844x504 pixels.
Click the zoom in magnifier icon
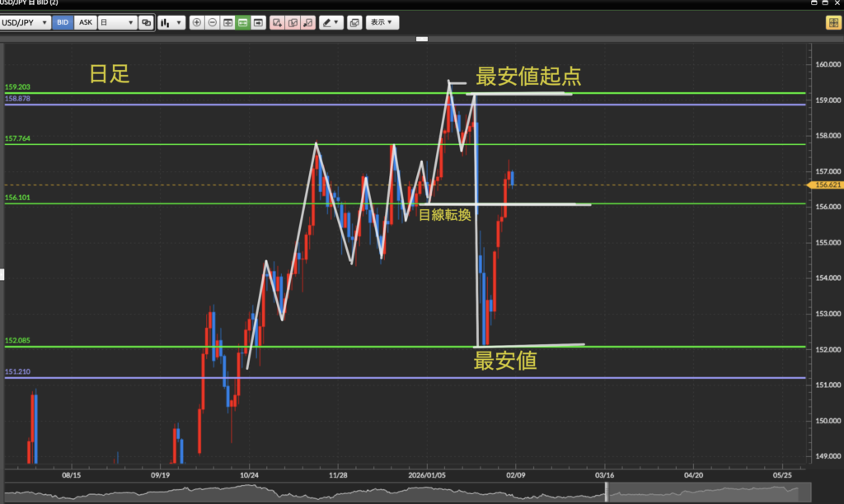coord(196,23)
